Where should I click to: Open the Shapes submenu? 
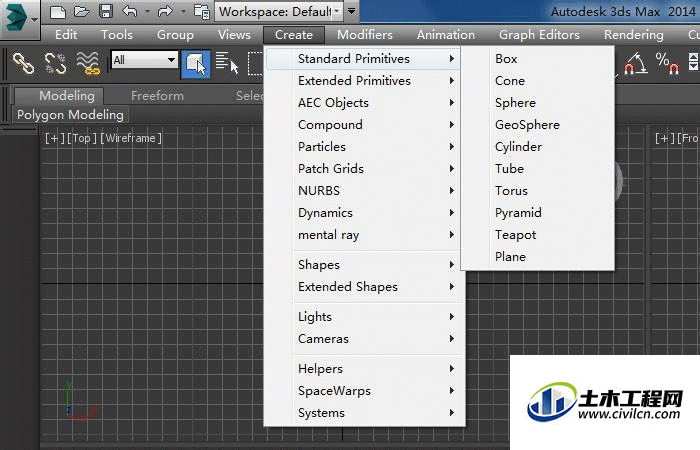pyautogui.click(x=364, y=264)
